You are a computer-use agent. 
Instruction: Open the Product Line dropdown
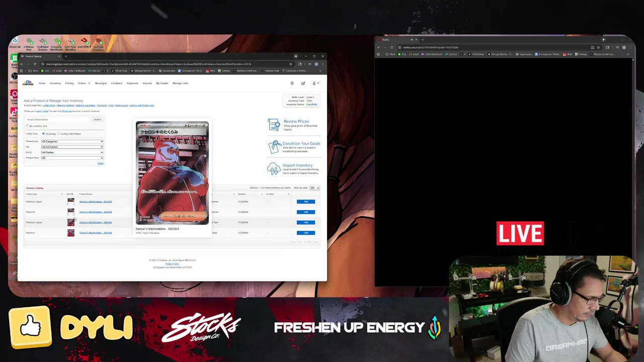(72, 141)
